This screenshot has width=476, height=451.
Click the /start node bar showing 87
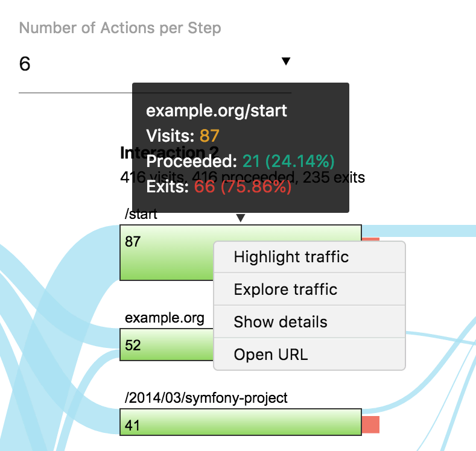point(167,253)
